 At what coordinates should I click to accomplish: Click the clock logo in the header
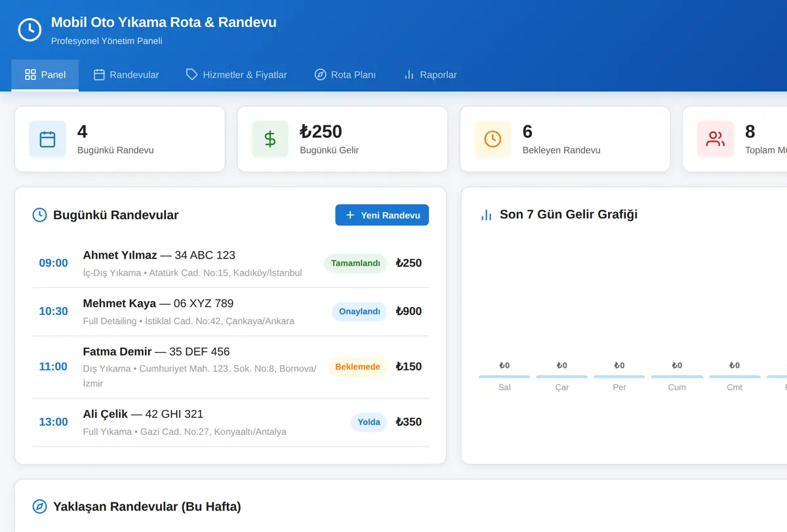click(x=30, y=30)
